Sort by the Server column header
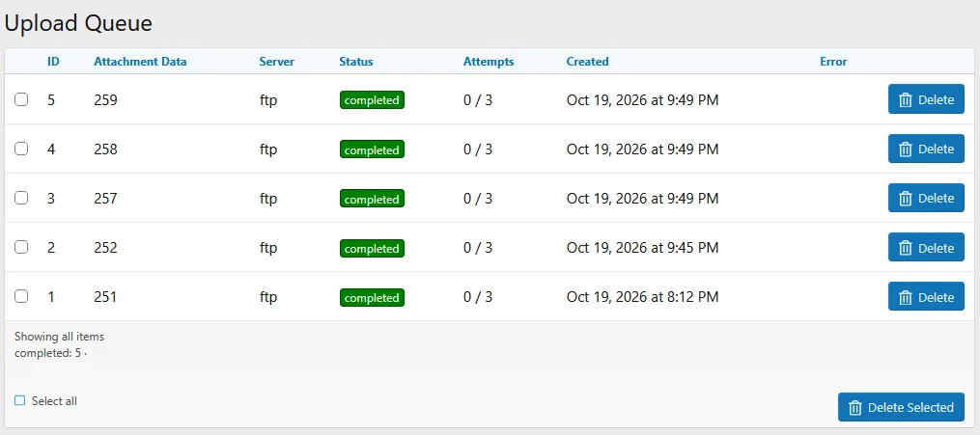The height and width of the screenshot is (435, 980). pos(277,62)
